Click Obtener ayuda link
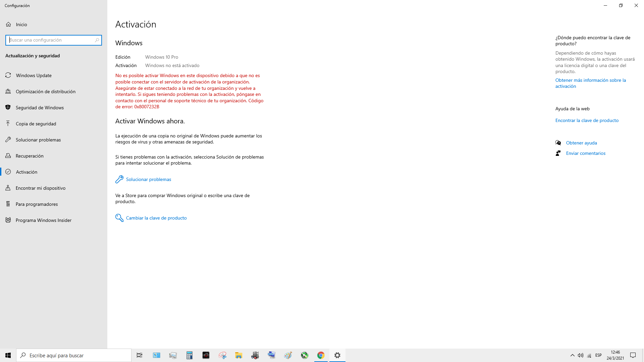 tap(581, 143)
